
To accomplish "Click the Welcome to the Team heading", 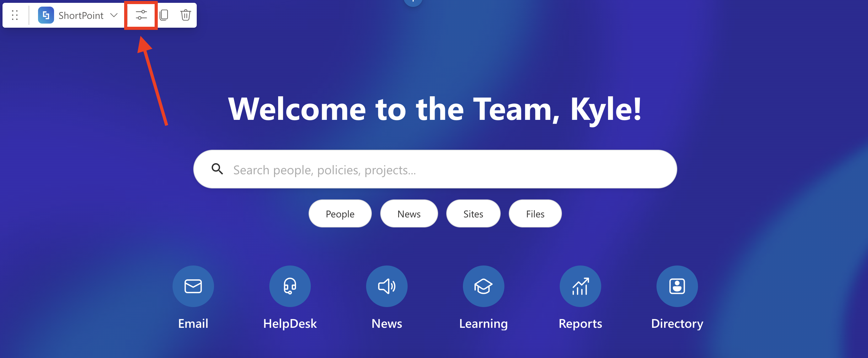I will [x=435, y=109].
